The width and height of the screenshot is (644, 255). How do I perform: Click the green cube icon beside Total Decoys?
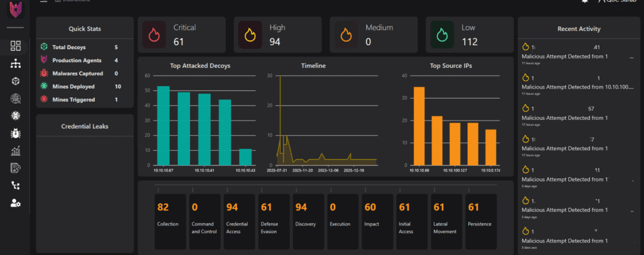[43, 47]
